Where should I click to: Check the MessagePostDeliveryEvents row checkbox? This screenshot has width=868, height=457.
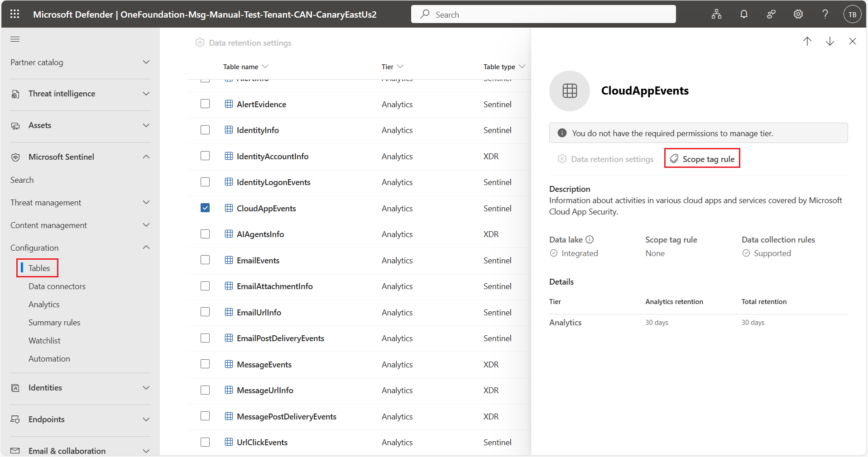pyautogui.click(x=205, y=416)
